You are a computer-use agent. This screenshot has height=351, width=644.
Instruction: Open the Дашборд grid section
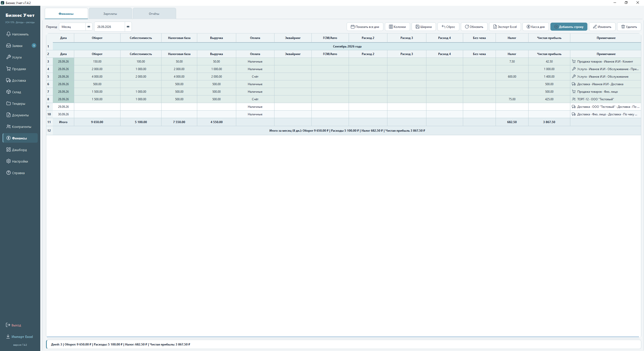click(20, 150)
